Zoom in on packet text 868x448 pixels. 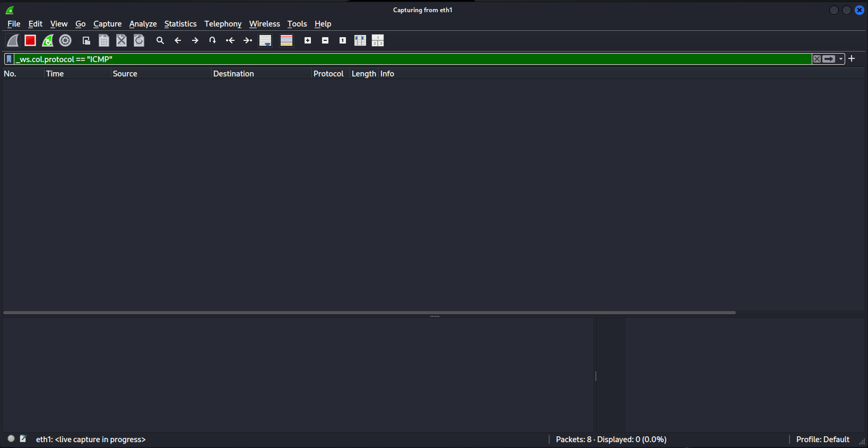[308, 40]
